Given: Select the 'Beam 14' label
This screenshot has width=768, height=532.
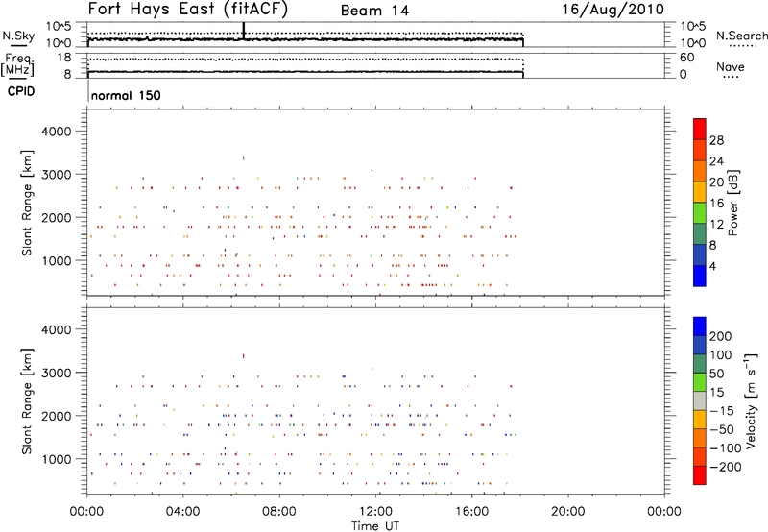Looking at the screenshot, I should [374, 11].
